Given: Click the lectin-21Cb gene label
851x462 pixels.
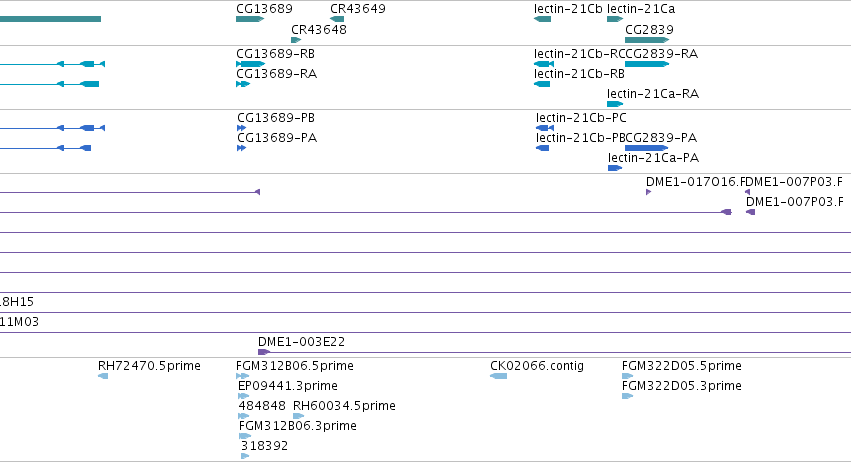Looking at the screenshot, I should [x=568, y=9].
